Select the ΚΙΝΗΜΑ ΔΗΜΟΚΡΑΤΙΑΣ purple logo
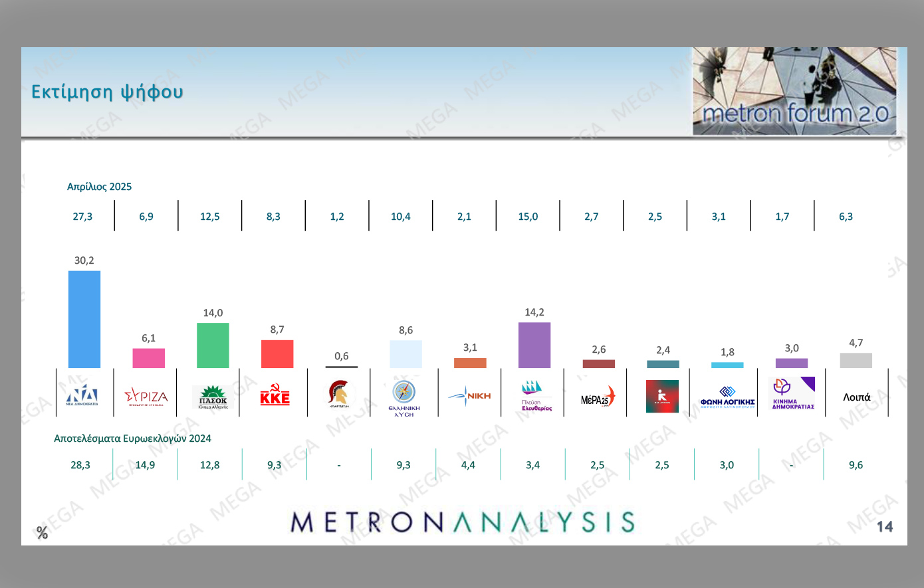This screenshot has height=588, width=924. [x=792, y=393]
